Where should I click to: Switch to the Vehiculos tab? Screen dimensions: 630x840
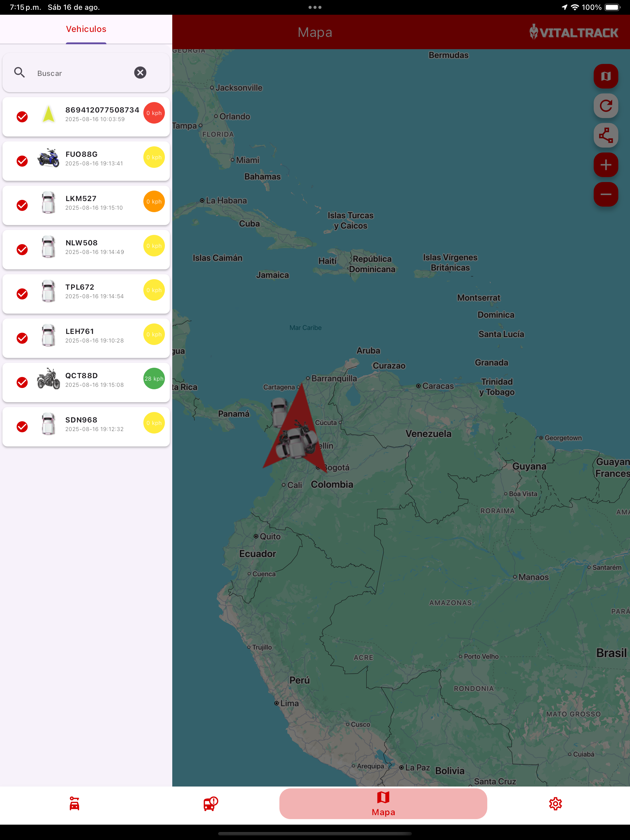[x=86, y=29]
